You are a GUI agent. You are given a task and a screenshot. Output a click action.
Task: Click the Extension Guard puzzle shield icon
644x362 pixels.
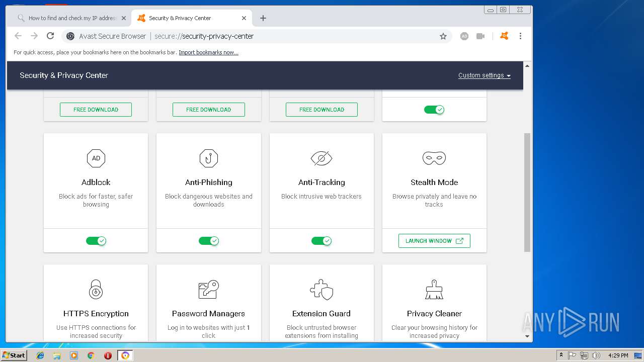(x=321, y=290)
